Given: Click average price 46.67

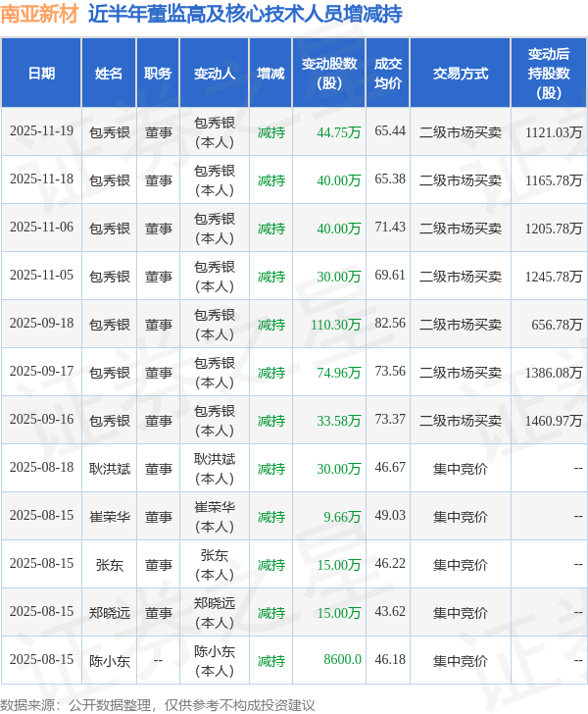Looking at the screenshot, I should (x=390, y=467).
